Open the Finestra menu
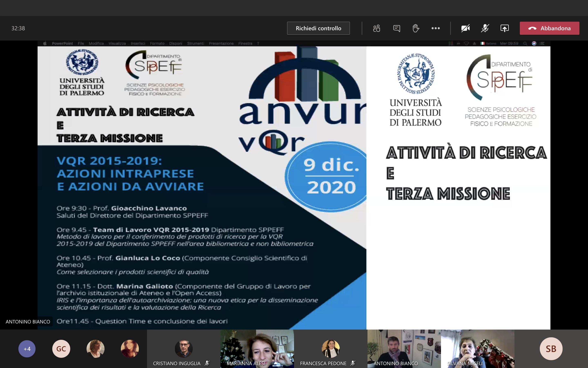Viewport: 588px width, 368px height. coord(245,43)
